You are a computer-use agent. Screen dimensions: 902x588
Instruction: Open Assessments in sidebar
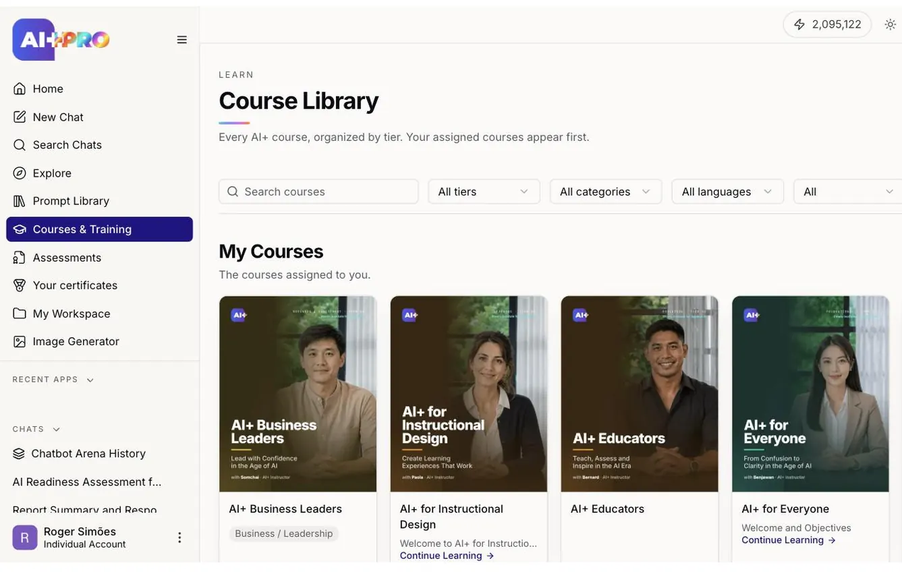(x=99, y=258)
